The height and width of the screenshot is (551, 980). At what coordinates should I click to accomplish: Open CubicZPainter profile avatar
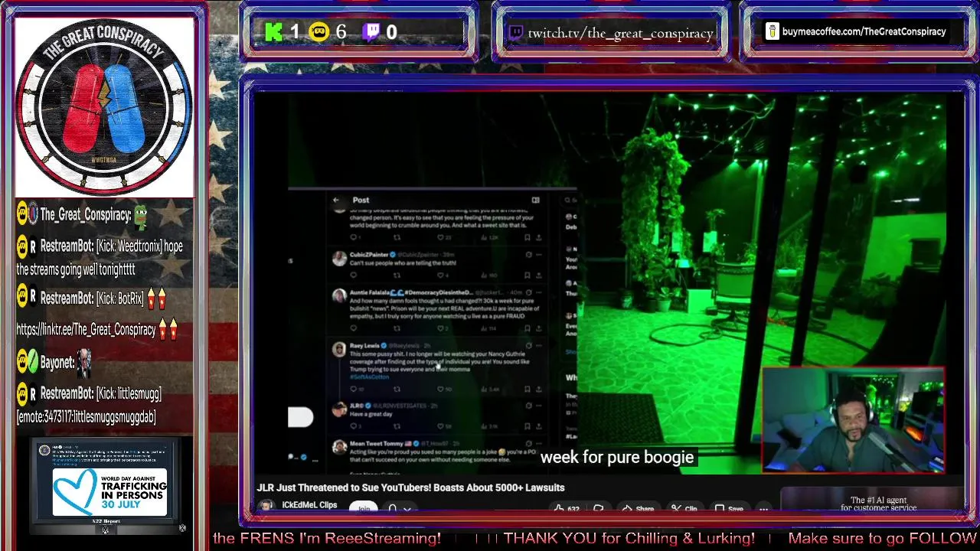coord(339,259)
